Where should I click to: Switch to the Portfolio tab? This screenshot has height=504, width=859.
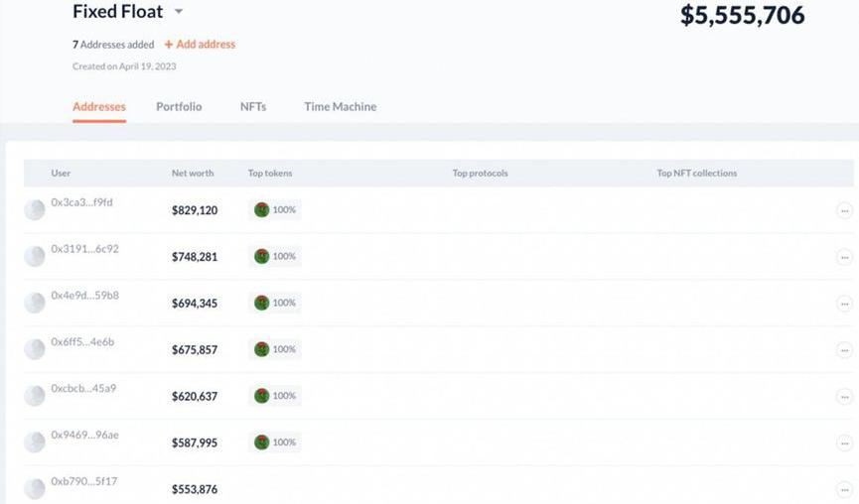pyautogui.click(x=179, y=106)
